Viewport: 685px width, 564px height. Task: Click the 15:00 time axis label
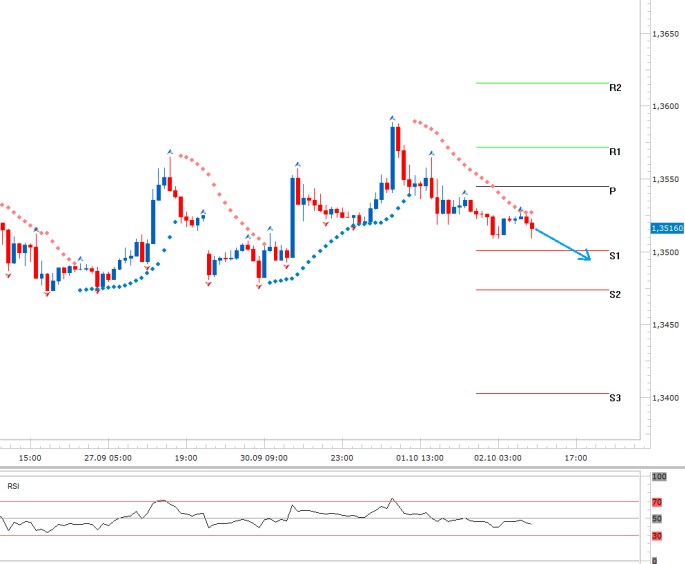coord(30,458)
